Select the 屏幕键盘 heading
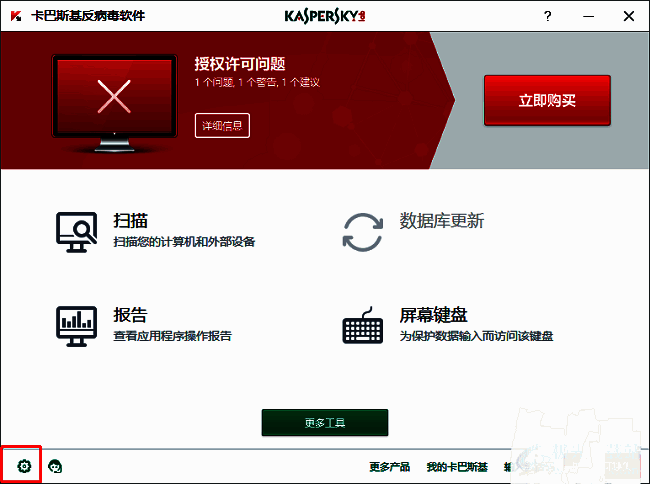The width and height of the screenshot is (650, 484). [x=434, y=315]
